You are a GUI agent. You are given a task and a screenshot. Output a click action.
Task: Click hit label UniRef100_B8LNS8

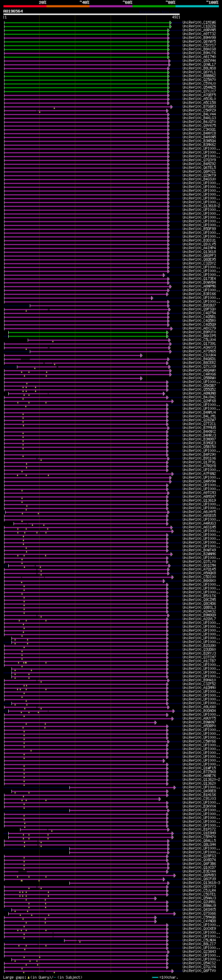(x=199, y=68)
